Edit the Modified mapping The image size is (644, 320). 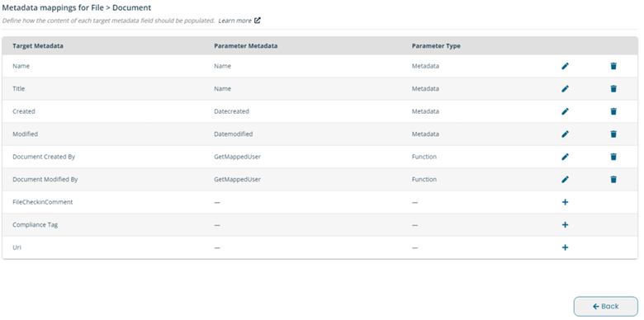tap(565, 134)
